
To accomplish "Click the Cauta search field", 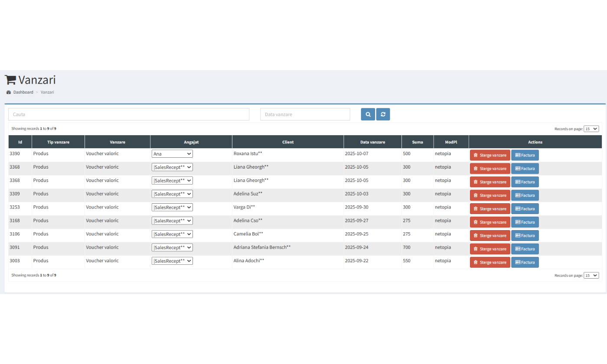I will point(129,114).
